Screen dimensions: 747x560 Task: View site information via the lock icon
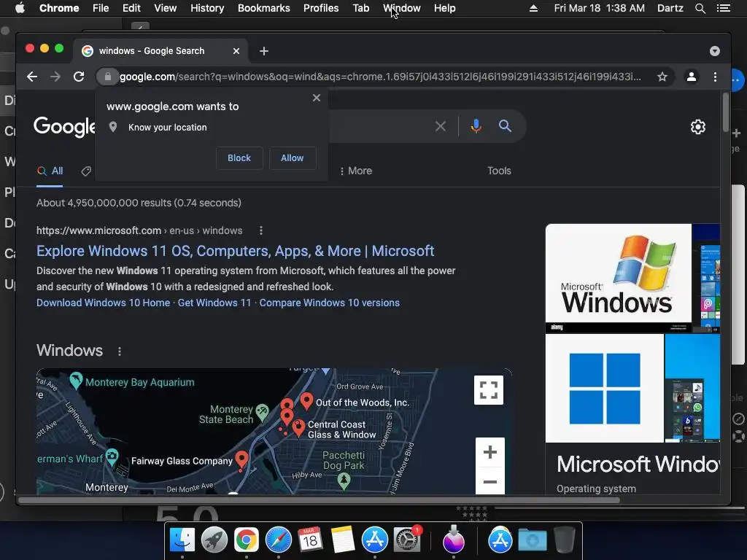108,77
